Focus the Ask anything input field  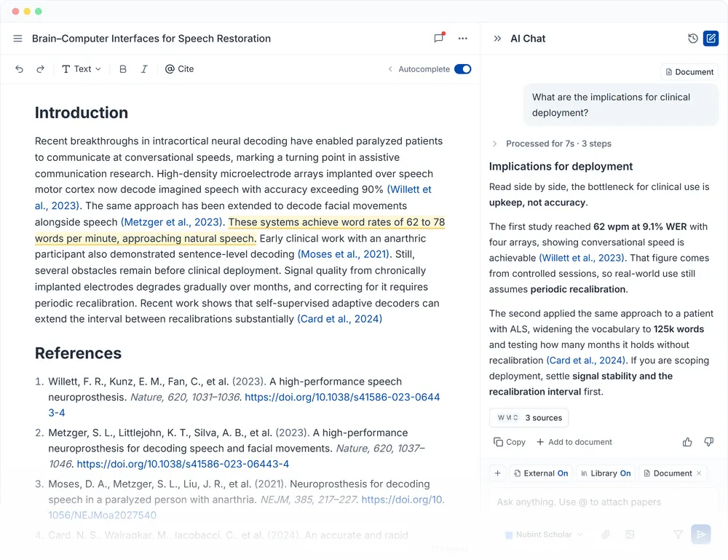click(x=604, y=502)
